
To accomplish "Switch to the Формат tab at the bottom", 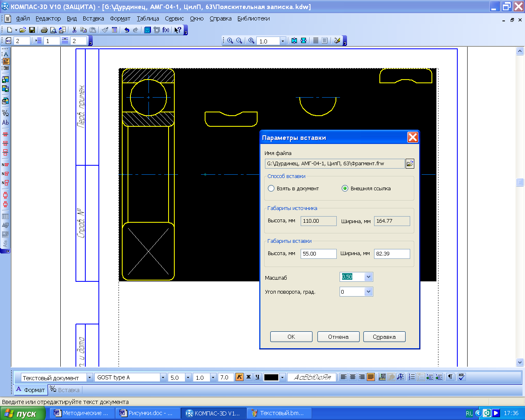I will click(x=31, y=390).
